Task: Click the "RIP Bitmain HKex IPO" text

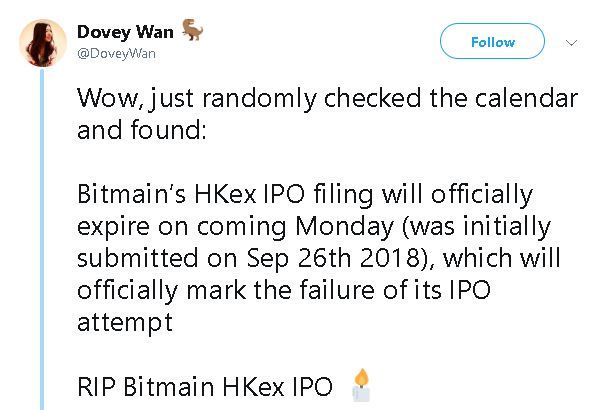Action: tap(205, 385)
